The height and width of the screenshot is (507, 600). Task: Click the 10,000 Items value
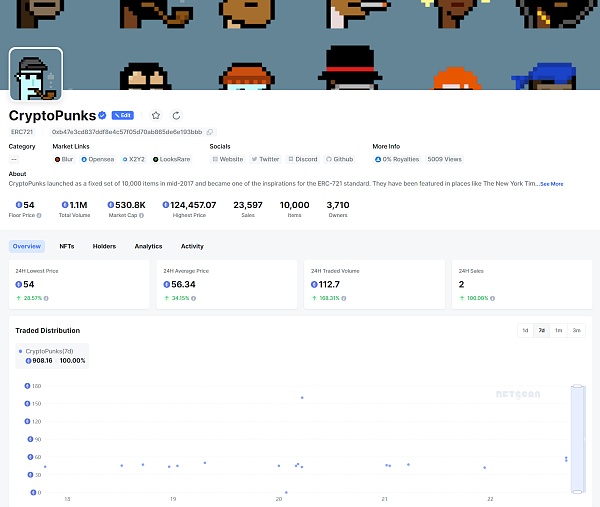(x=294, y=205)
